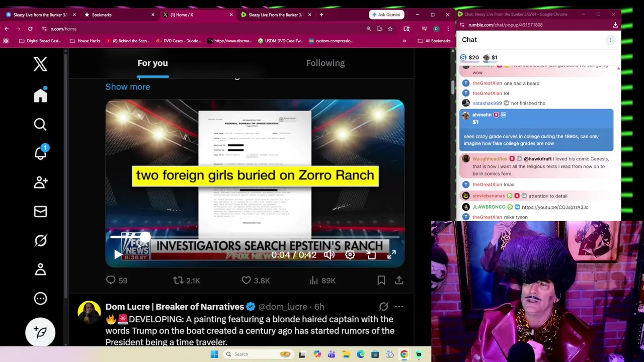
Task: Open Dom Lucre's profile avatar
Action: 89,312
